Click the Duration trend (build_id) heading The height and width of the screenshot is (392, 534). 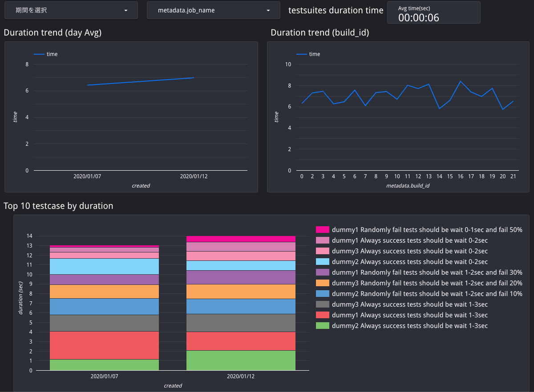coord(320,32)
